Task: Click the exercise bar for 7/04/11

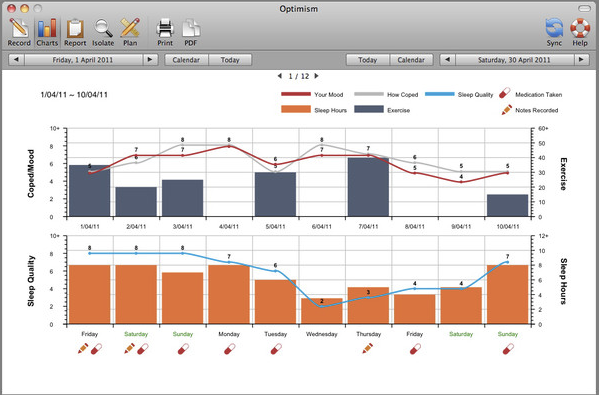Action: [x=368, y=187]
